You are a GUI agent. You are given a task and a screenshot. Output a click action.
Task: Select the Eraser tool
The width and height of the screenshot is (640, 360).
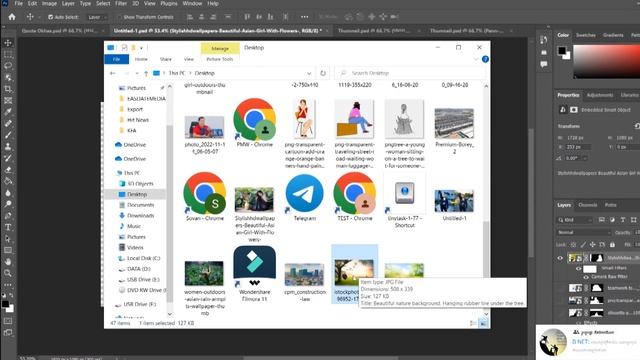8,169
